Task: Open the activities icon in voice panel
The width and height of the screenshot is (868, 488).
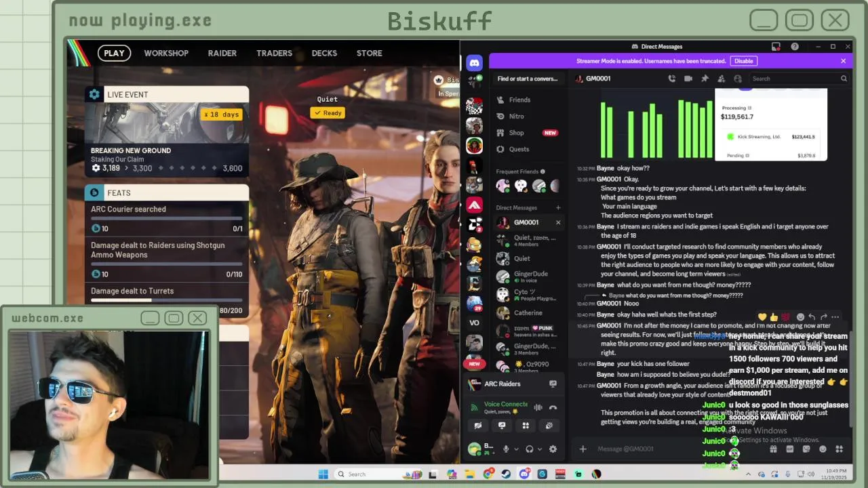Action: point(526,426)
